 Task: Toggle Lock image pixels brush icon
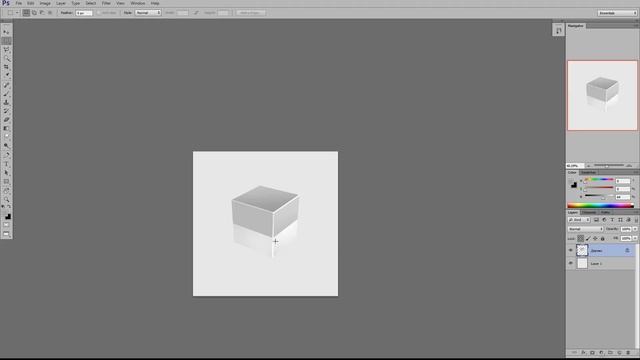point(588,238)
